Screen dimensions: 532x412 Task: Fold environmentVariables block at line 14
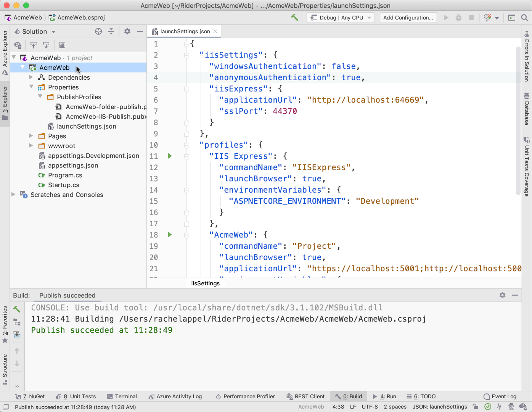click(x=186, y=190)
